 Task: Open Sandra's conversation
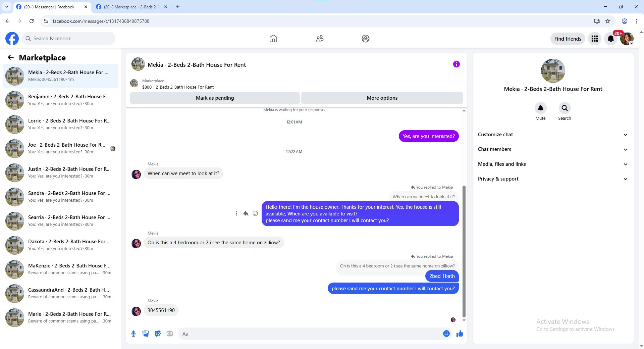[60, 197]
